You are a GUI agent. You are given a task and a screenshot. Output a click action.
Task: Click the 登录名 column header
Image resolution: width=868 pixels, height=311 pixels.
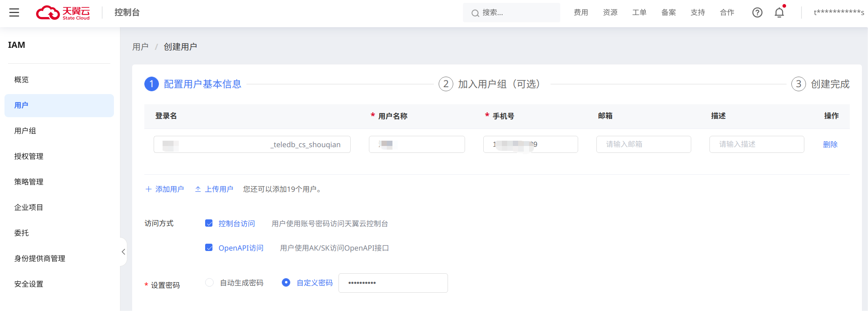pyautogui.click(x=166, y=116)
